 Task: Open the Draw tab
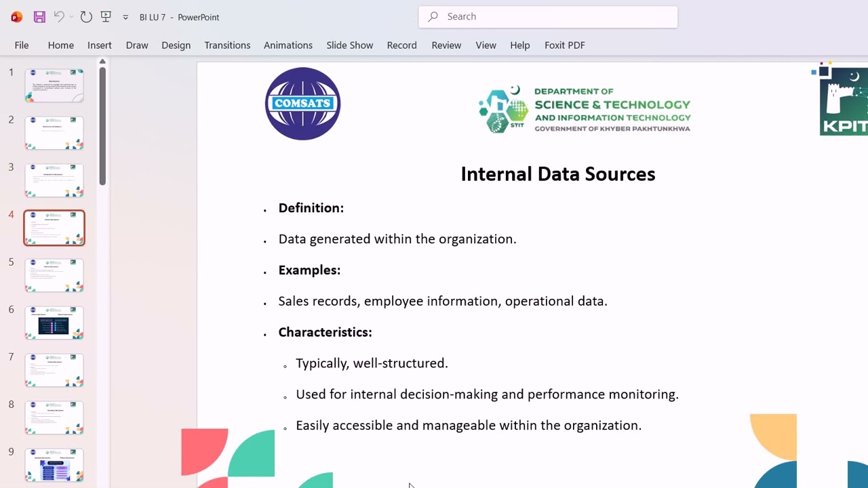pos(137,45)
